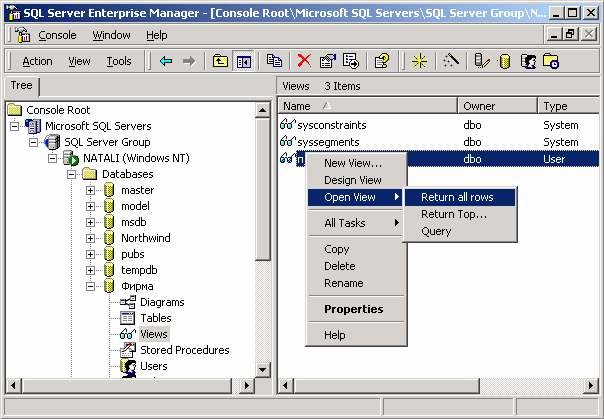Click the Back arrow toolbar icon
This screenshot has height=419, width=604.
point(166,61)
